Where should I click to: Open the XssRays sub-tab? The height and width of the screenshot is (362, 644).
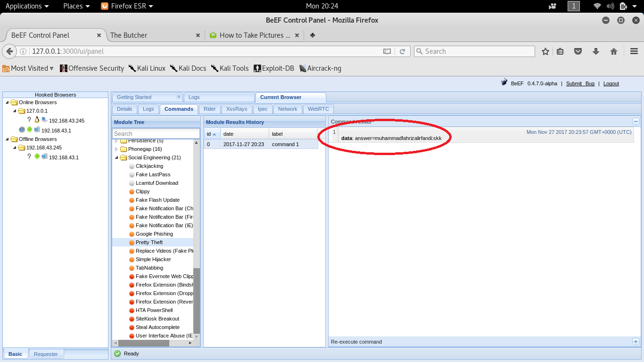pyautogui.click(x=237, y=109)
